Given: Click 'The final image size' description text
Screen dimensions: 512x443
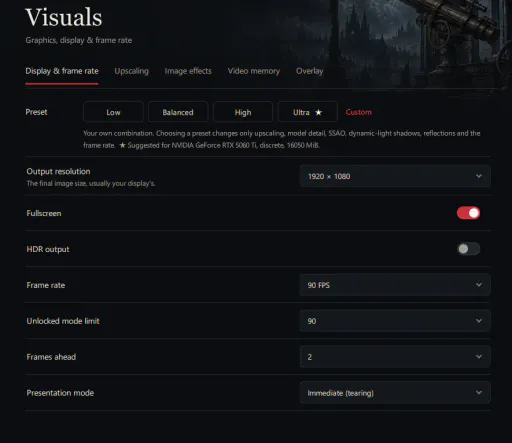Looking at the screenshot, I should point(91,183).
